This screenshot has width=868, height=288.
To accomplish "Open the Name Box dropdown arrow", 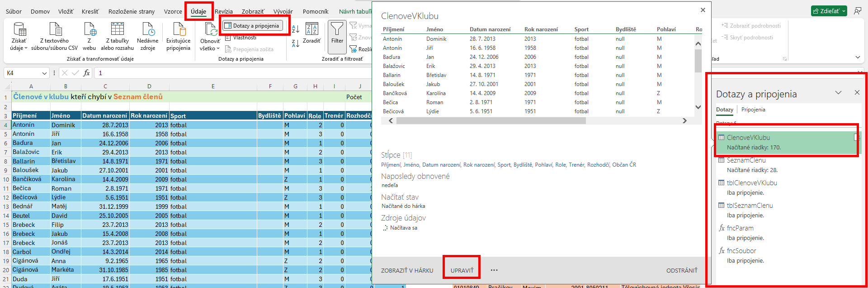I will (44, 73).
